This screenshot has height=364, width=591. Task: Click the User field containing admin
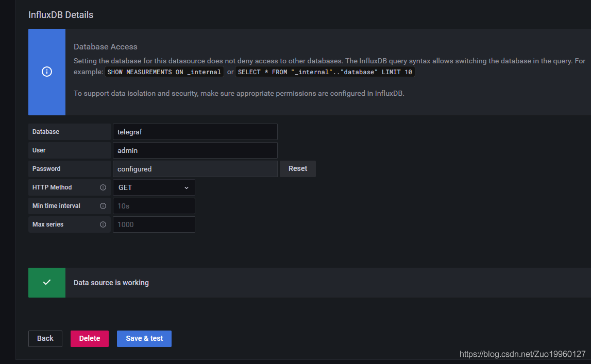click(x=195, y=150)
